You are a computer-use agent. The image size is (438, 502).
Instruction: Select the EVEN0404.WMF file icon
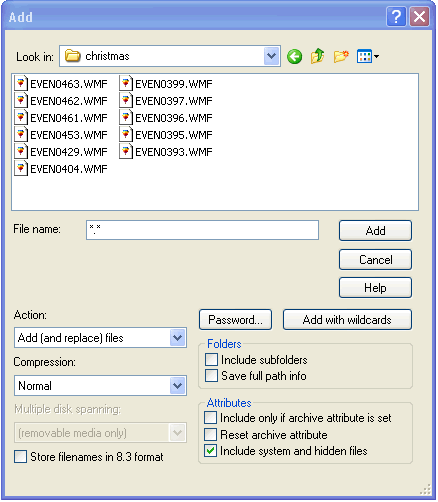tap(21, 168)
